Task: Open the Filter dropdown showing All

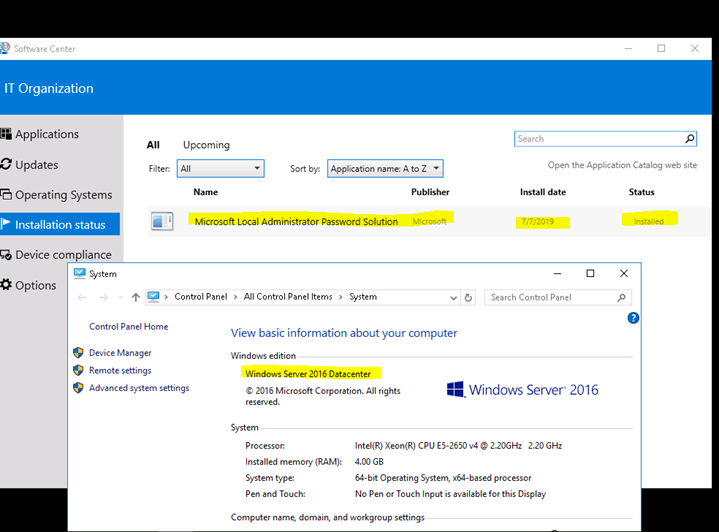Action: click(221, 168)
